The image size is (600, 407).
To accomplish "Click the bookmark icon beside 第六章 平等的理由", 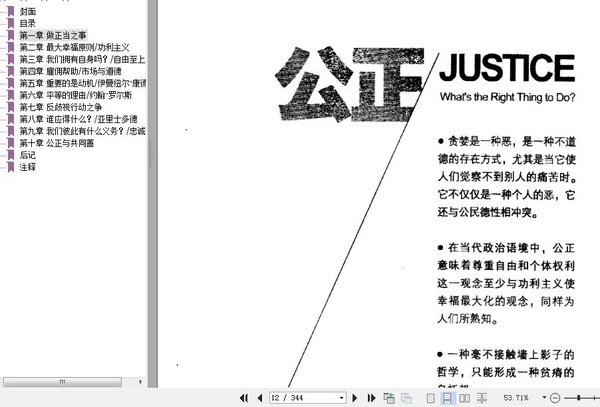I will click(x=11, y=95).
